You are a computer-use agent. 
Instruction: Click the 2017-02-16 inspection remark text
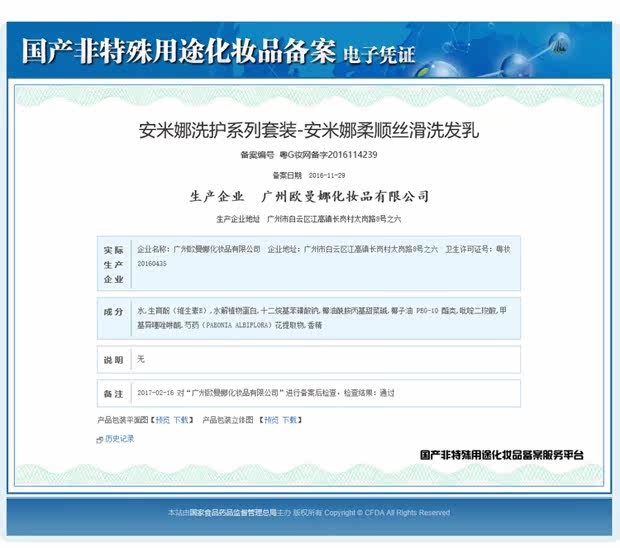click(266, 393)
